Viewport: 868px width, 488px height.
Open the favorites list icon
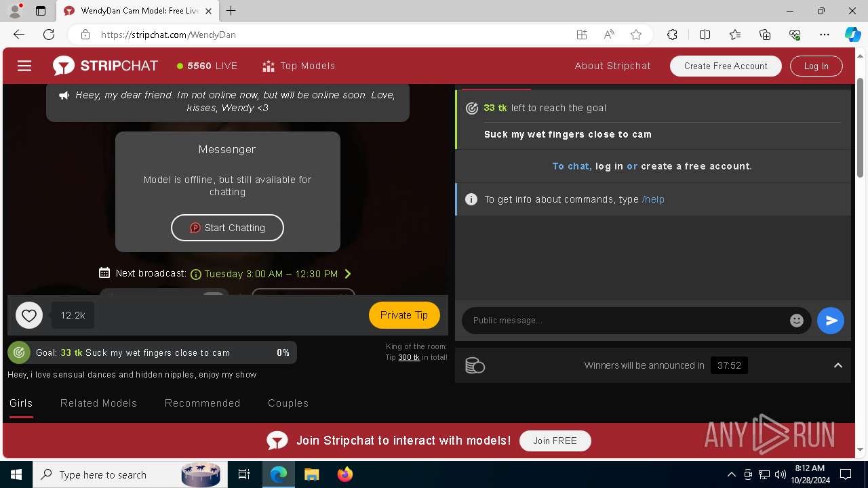tap(735, 35)
